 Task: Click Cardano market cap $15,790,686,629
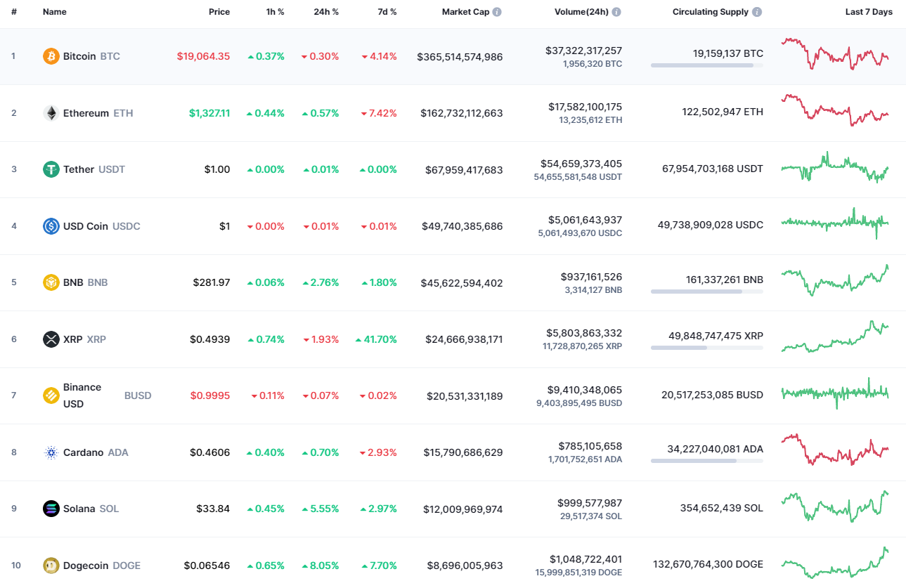coord(463,452)
